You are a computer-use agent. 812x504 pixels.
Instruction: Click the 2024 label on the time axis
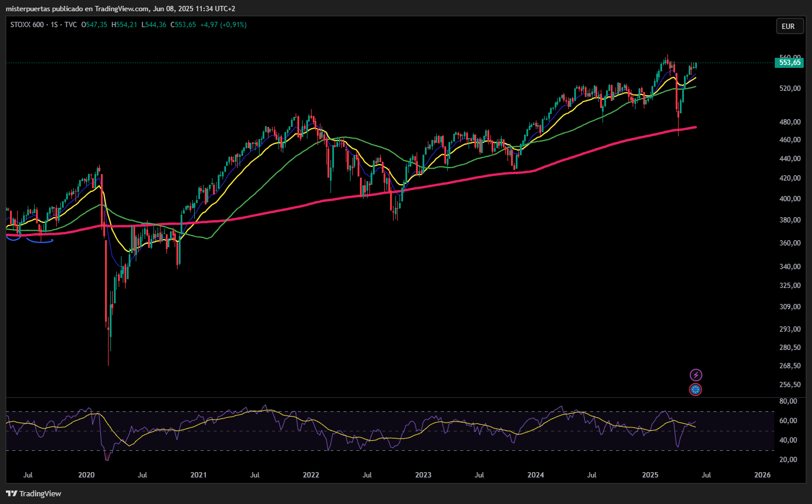pos(535,475)
